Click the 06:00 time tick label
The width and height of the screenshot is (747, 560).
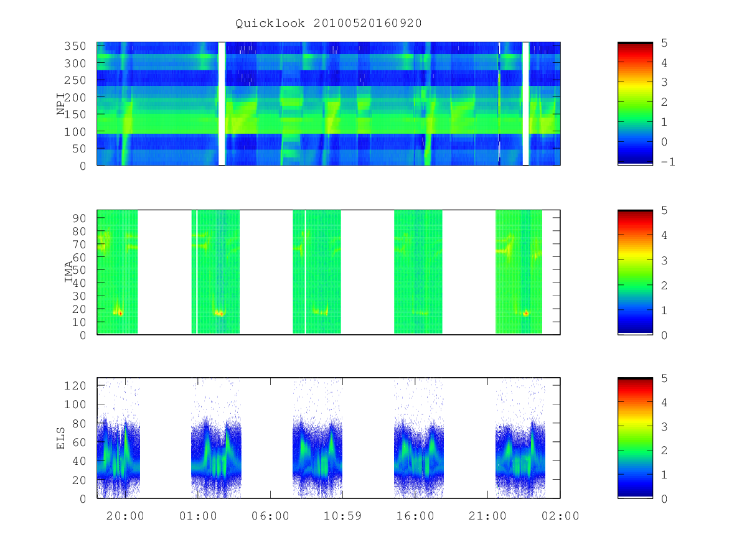[271, 515]
